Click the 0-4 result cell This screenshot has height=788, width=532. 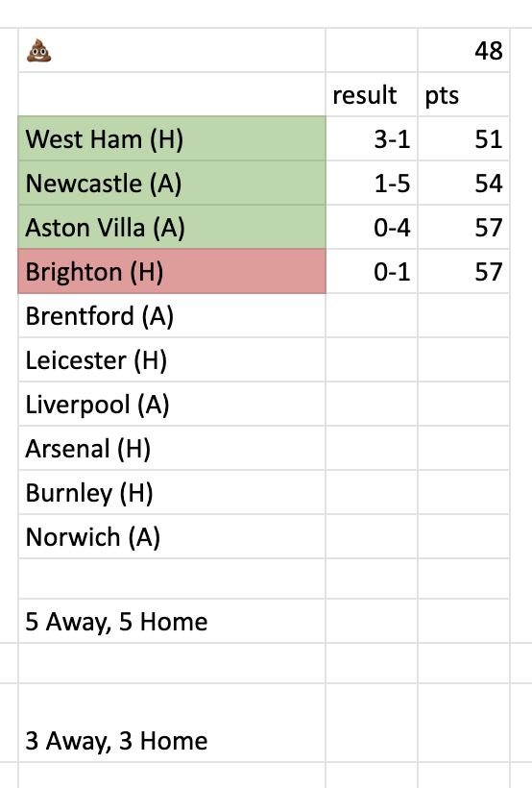click(372, 227)
